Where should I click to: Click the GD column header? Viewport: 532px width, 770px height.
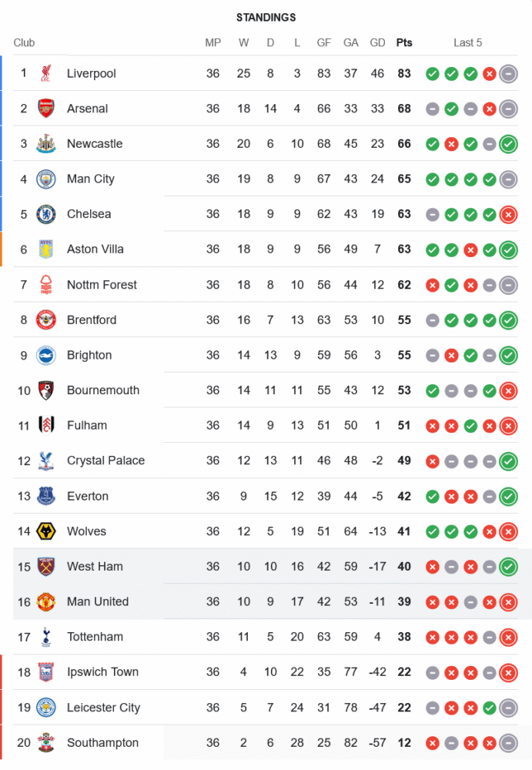tap(377, 42)
